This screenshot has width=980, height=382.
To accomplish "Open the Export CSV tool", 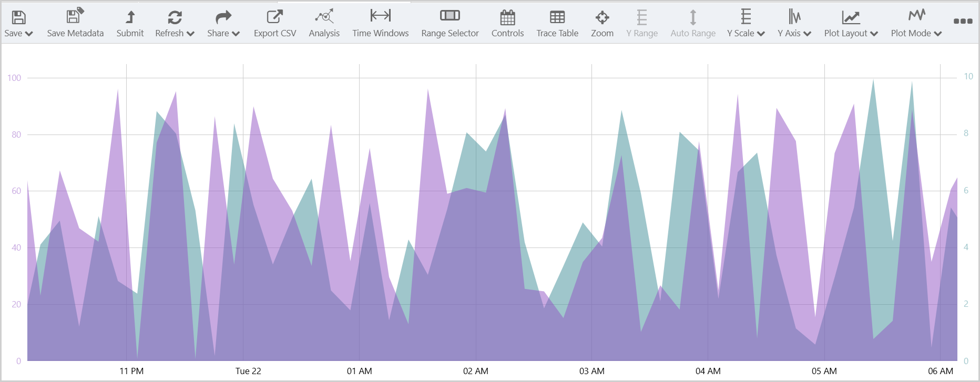I will coord(274,24).
